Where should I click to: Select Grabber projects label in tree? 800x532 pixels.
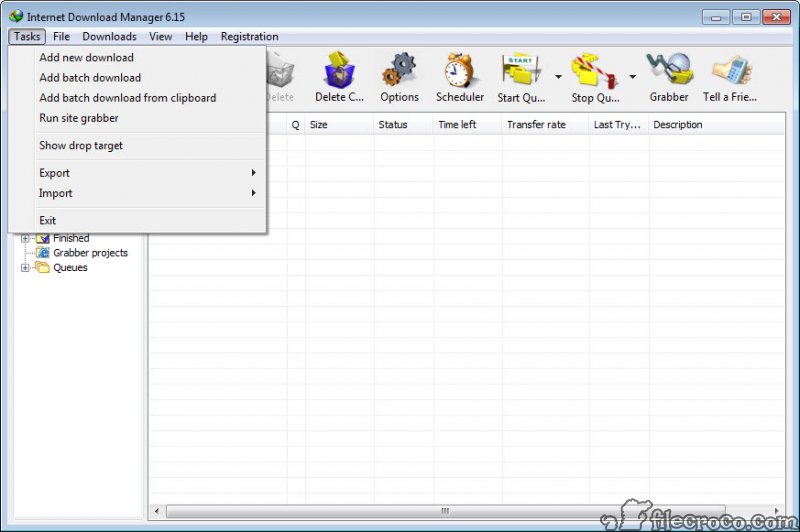tap(90, 252)
